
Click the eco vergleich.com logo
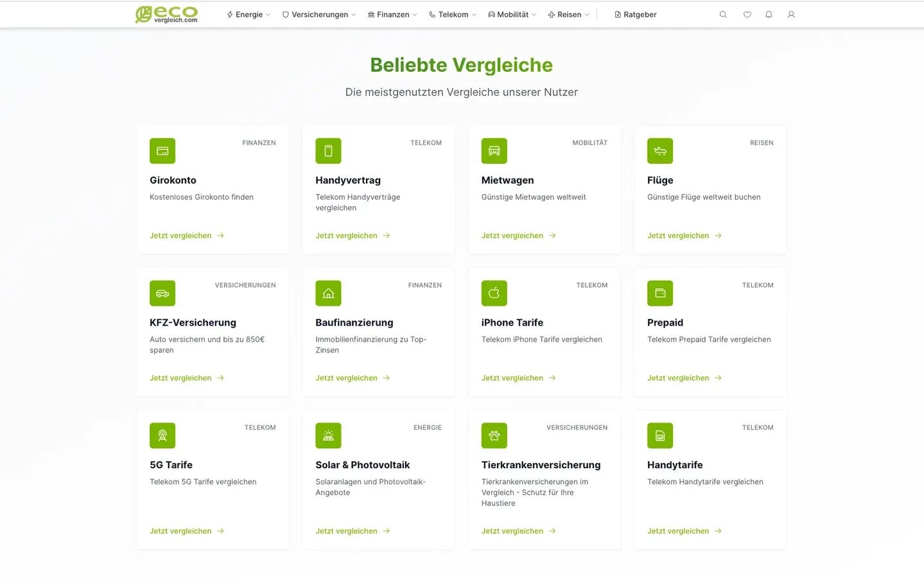(x=166, y=14)
